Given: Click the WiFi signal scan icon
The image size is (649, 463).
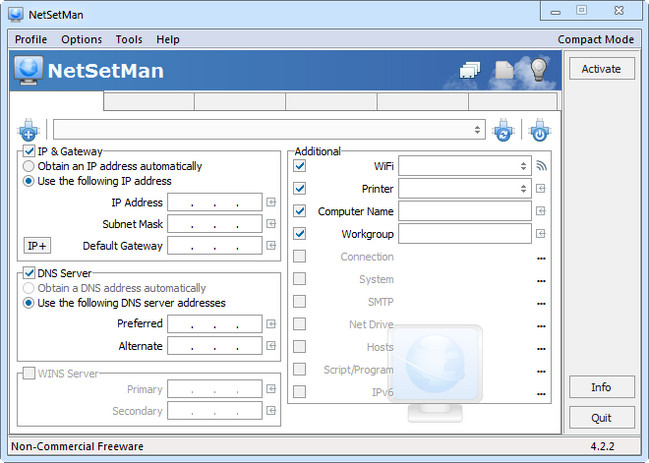Looking at the screenshot, I should (x=542, y=166).
